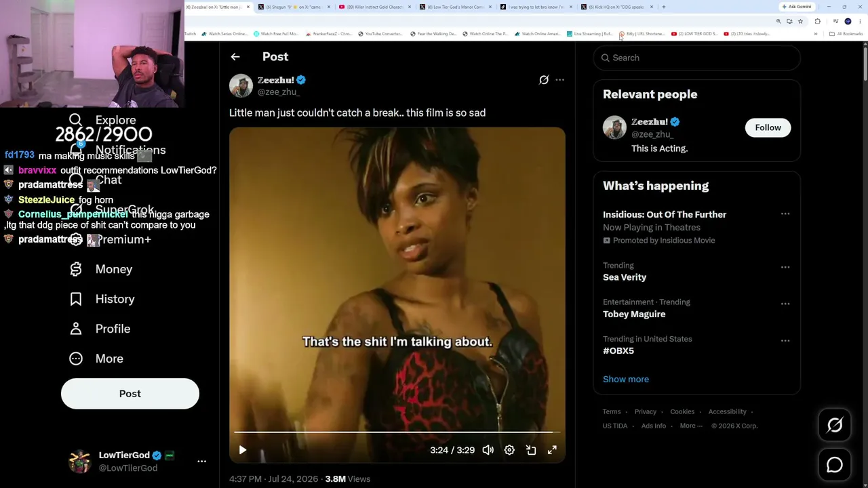868x488 pixels.
Task: Click Show more under What's happening
Action: coord(626,379)
